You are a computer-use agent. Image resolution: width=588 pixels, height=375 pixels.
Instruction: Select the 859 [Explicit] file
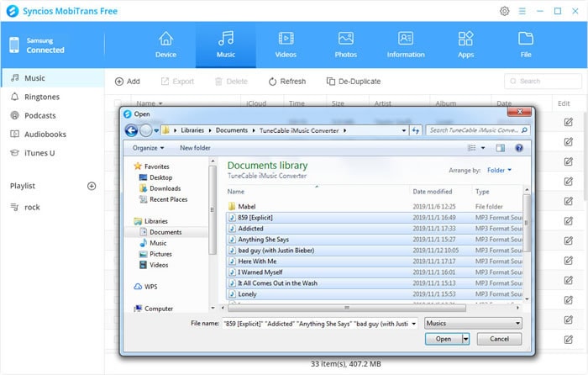coord(375,217)
